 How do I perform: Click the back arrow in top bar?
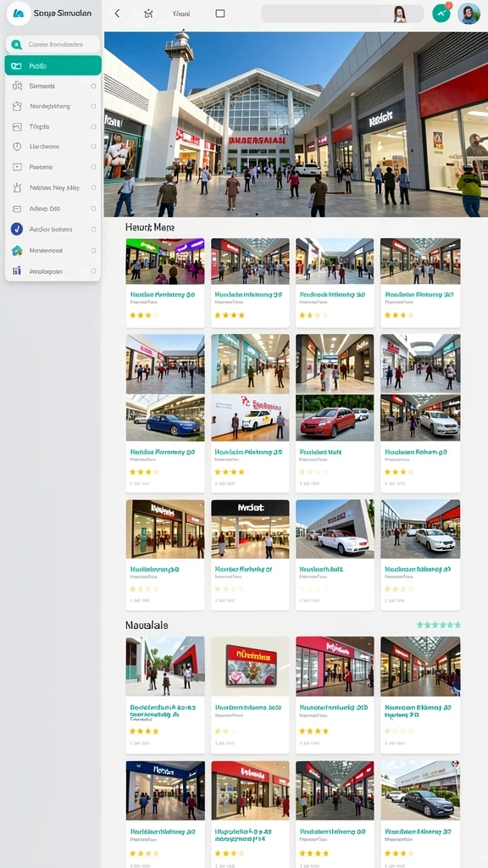point(117,14)
